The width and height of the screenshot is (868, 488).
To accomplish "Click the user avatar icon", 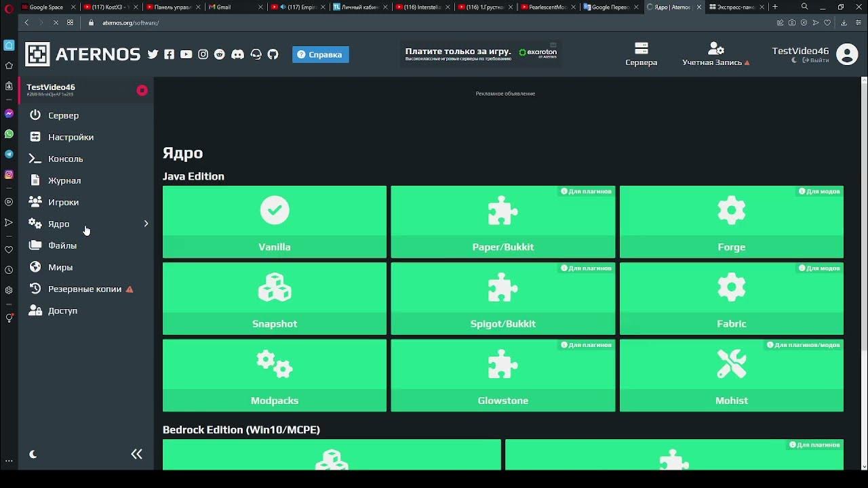I will (x=847, y=54).
